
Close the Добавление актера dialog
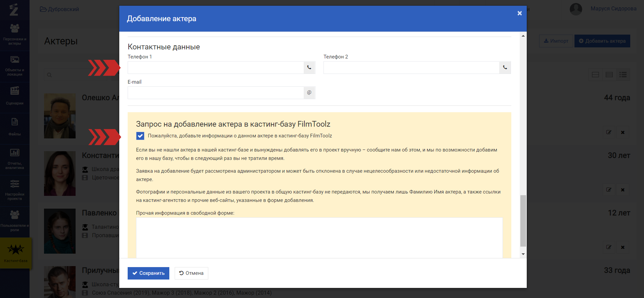pos(520,13)
